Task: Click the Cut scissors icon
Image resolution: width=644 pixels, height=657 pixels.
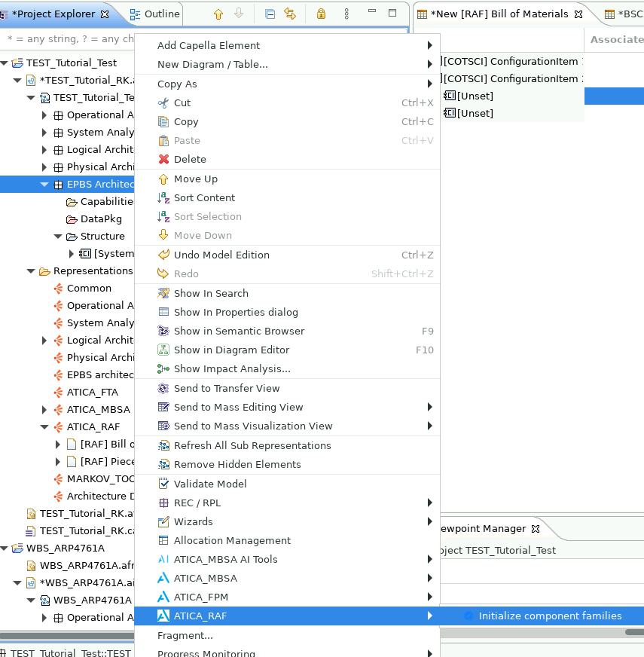Action: [163, 103]
